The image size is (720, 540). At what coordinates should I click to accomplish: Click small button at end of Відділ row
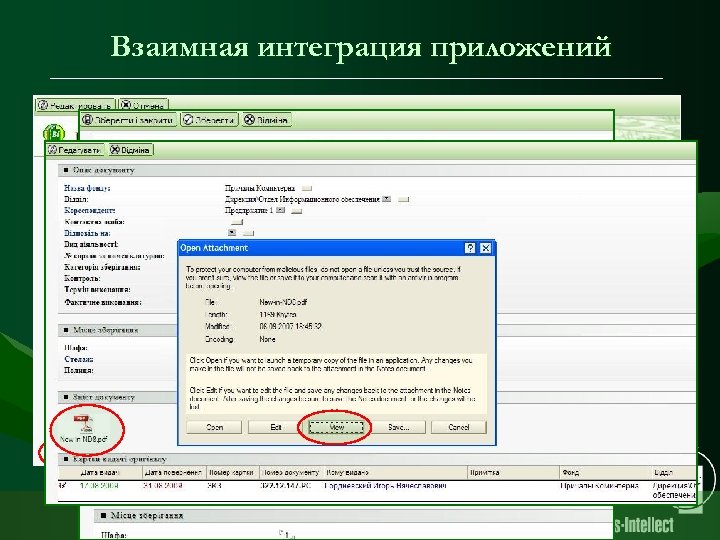(403, 200)
